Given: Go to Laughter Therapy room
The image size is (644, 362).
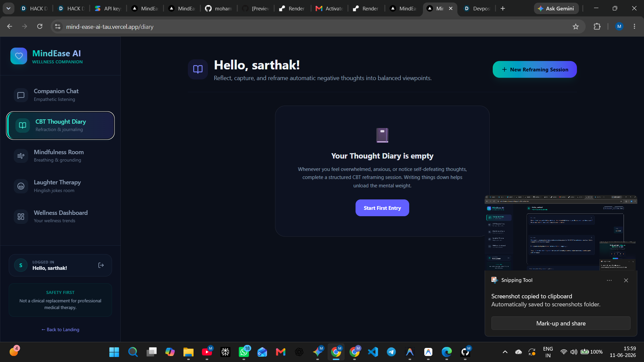Looking at the screenshot, I should pos(60,186).
